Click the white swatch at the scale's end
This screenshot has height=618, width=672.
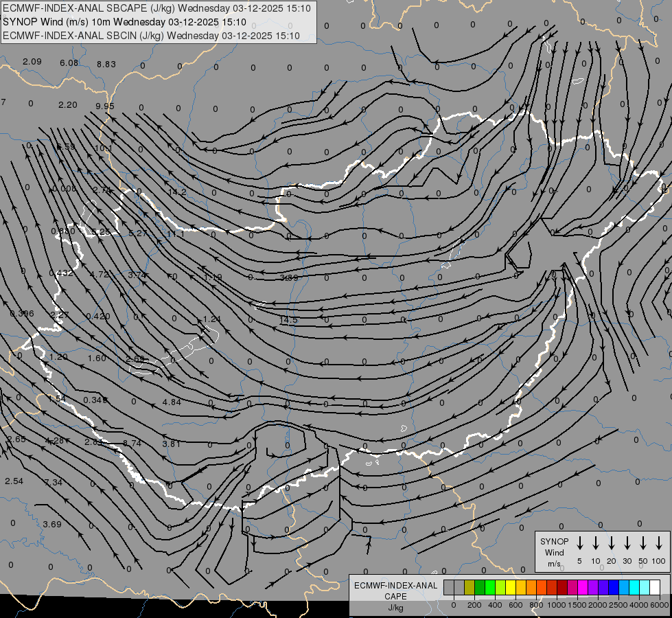(x=655, y=588)
